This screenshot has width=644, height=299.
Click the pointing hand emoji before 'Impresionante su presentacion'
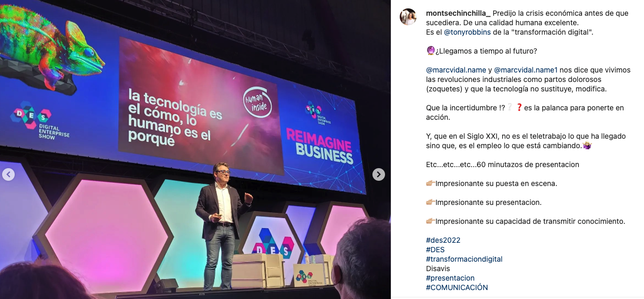tap(430, 202)
